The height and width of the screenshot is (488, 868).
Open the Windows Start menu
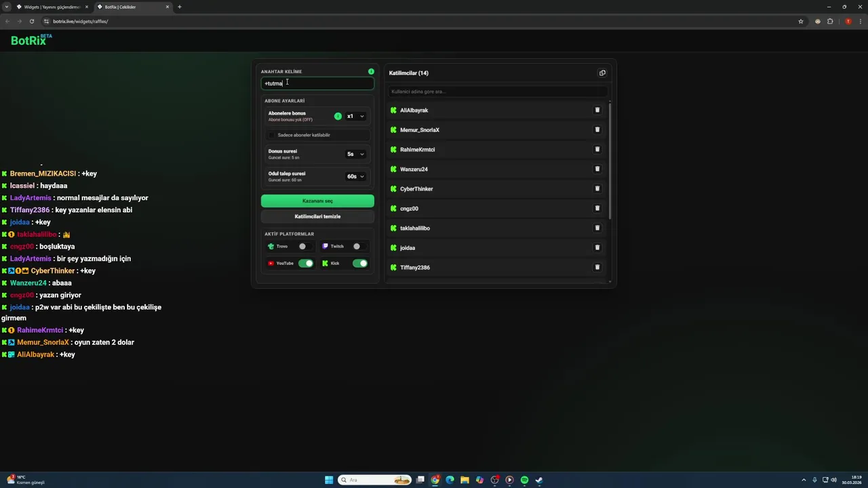tap(329, 480)
